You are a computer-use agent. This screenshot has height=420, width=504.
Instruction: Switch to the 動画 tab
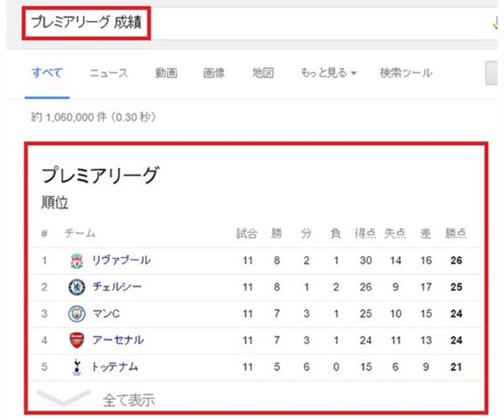[x=166, y=73]
